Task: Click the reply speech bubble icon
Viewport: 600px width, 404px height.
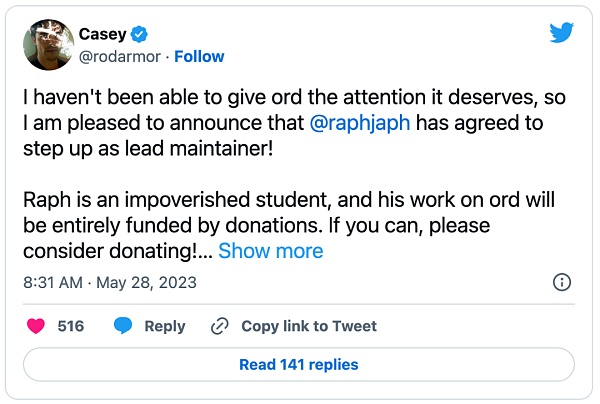Action: click(124, 326)
